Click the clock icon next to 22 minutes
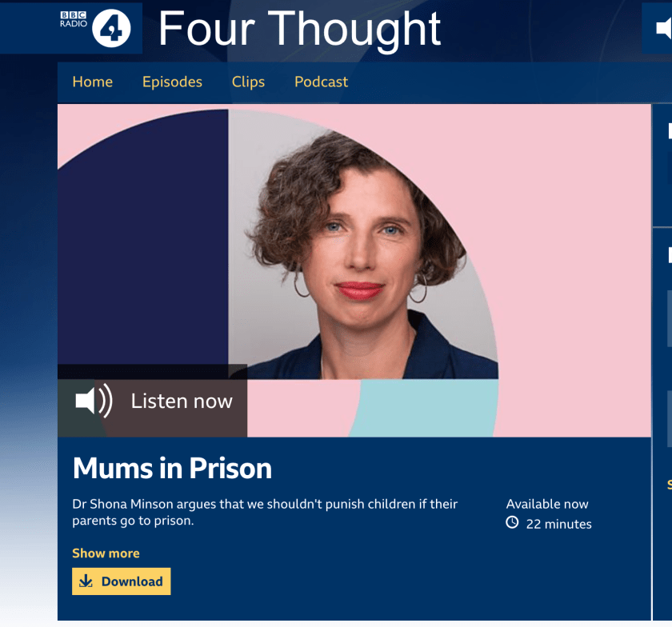672x627 pixels. pos(512,522)
